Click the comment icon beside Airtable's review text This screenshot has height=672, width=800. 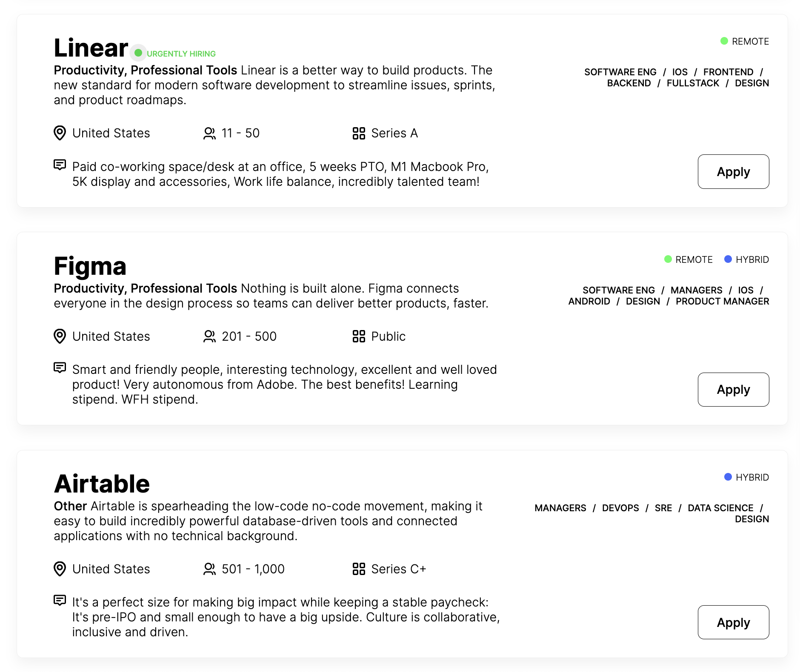[60, 600]
